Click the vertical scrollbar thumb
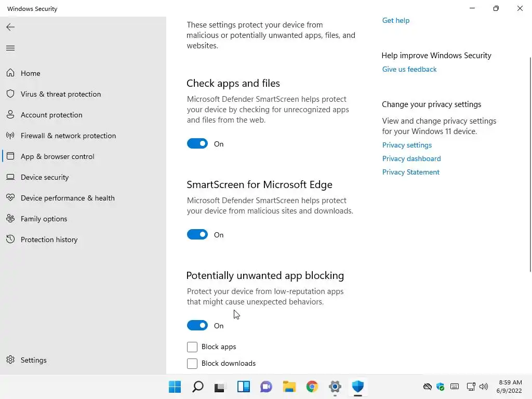Screen dimensions: 532x399 [530, 165]
